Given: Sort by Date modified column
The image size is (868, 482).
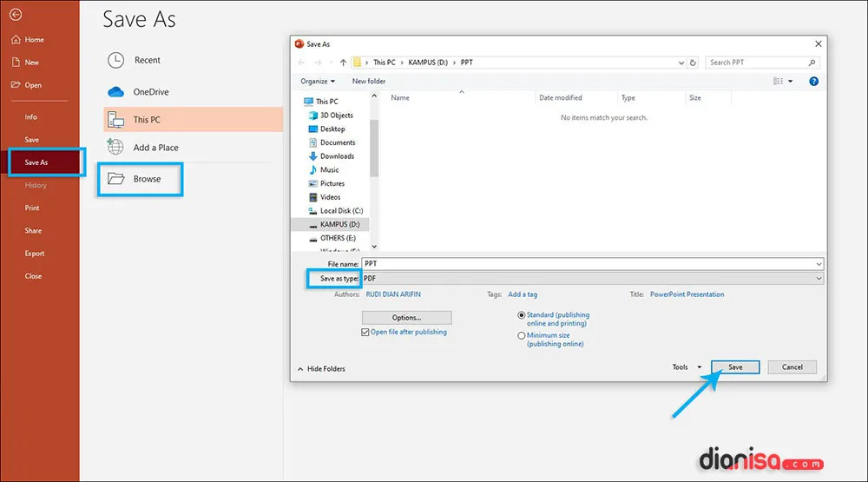Looking at the screenshot, I should (560, 97).
